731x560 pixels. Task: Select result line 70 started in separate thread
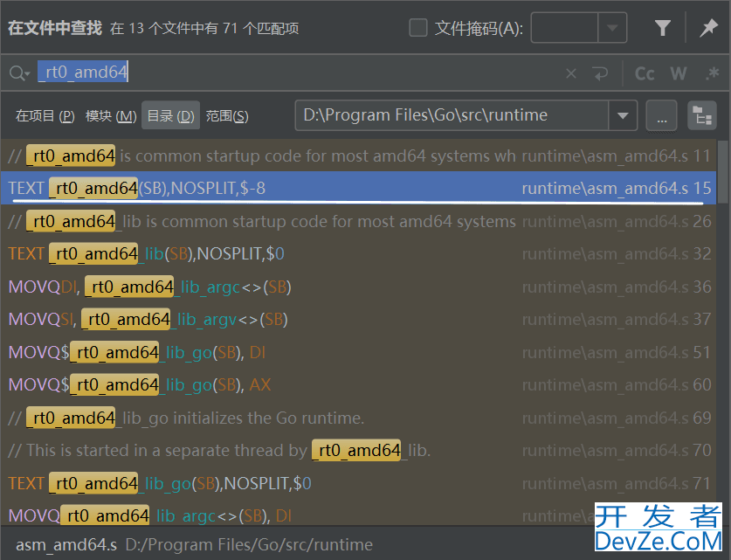coord(359,451)
